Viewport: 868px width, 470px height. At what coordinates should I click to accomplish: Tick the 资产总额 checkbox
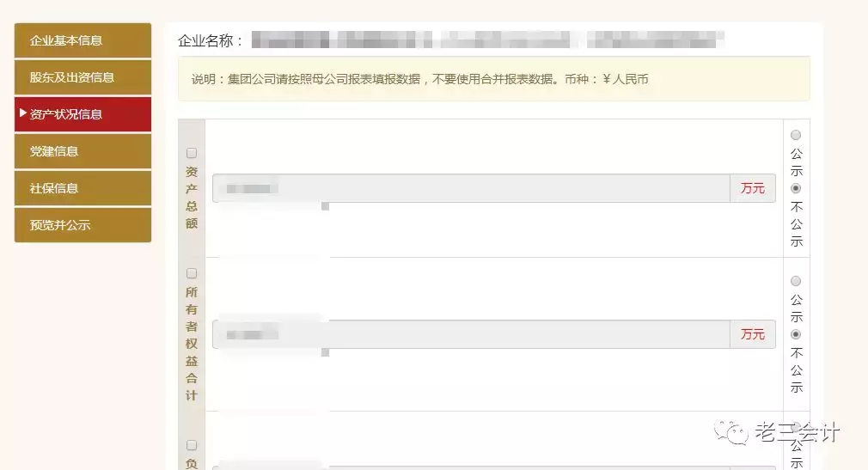pyautogui.click(x=192, y=153)
